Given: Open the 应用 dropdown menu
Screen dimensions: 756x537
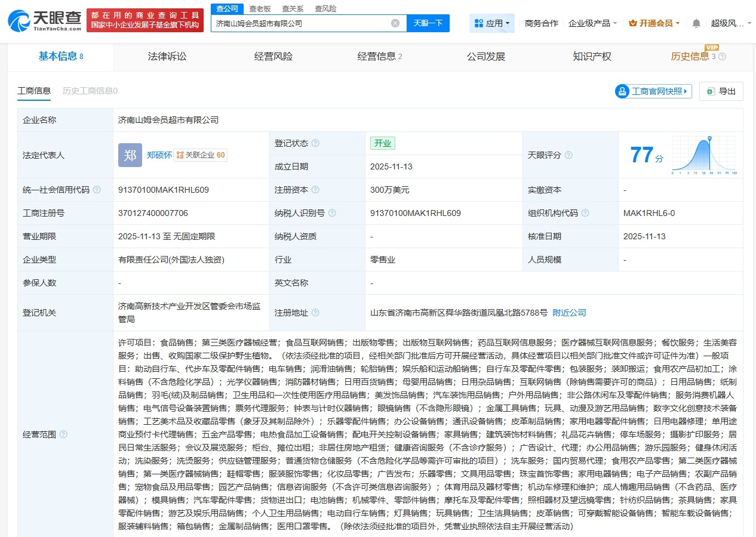Looking at the screenshot, I should point(494,23).
